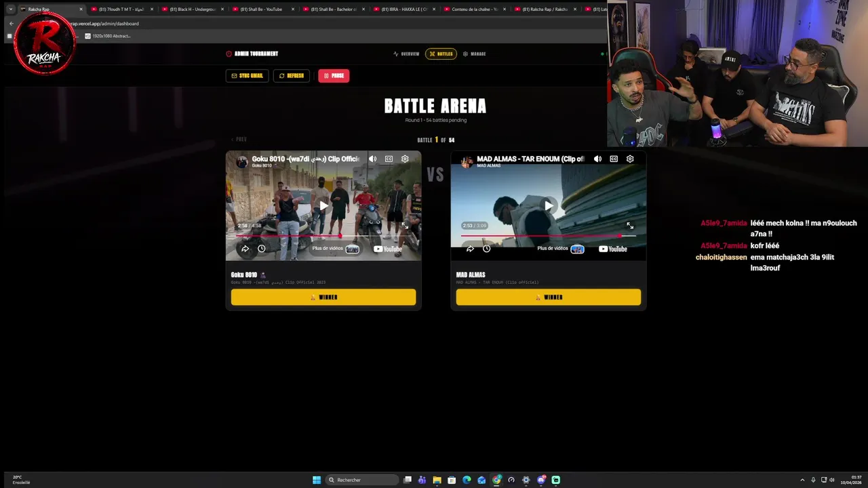
Task: Select the Battles tab
Action: pos(441,54)
